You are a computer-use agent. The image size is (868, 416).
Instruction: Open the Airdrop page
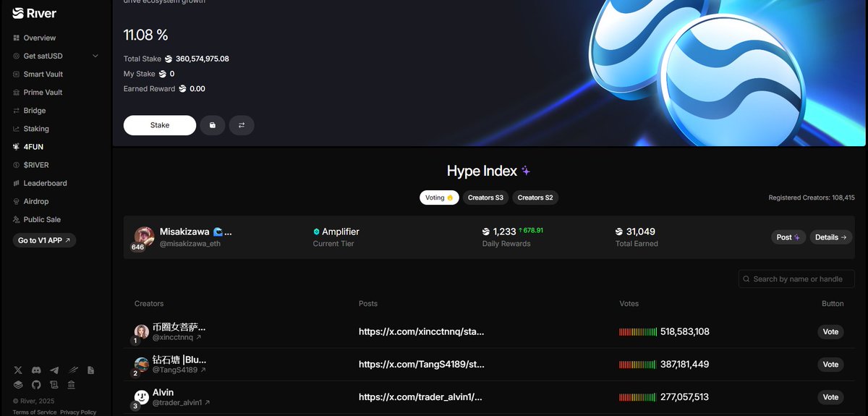coord(35,201)
